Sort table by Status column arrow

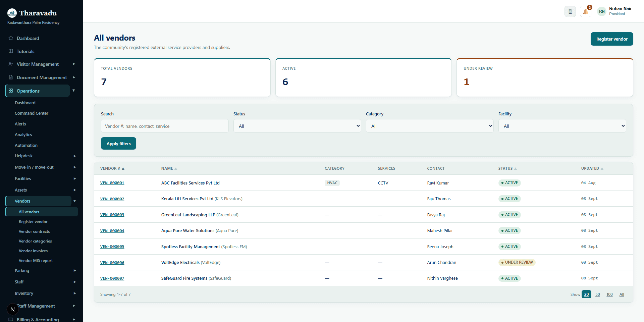tap(516, 168)
